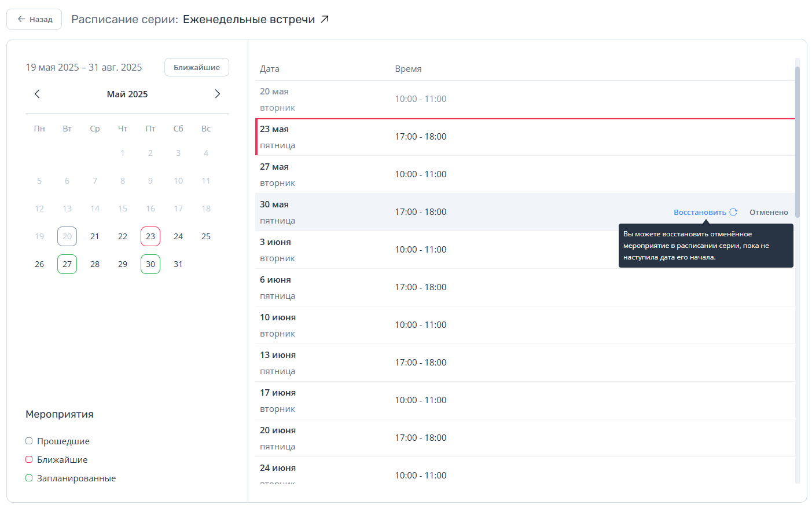Click the Прошедшие legend marker

click(x=29, y=441)
